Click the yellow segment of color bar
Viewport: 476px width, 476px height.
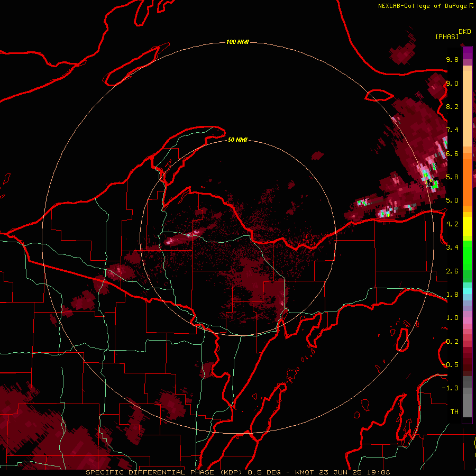tap(467, 226)
